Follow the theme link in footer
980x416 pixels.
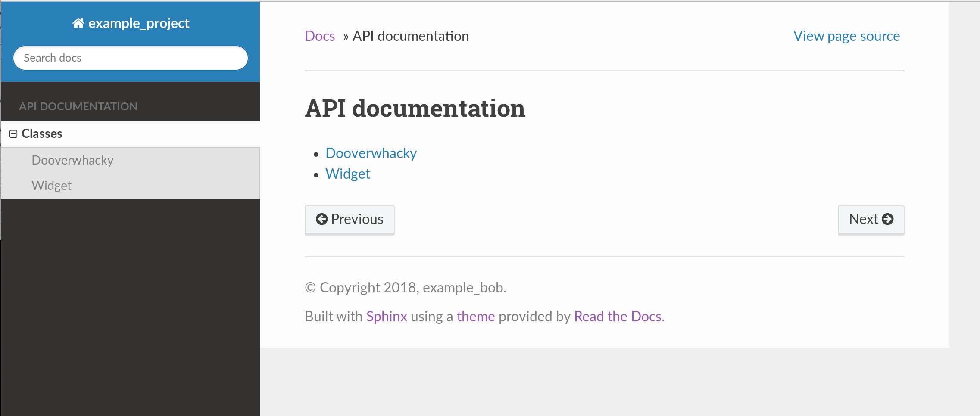click(x=476, y=317)
